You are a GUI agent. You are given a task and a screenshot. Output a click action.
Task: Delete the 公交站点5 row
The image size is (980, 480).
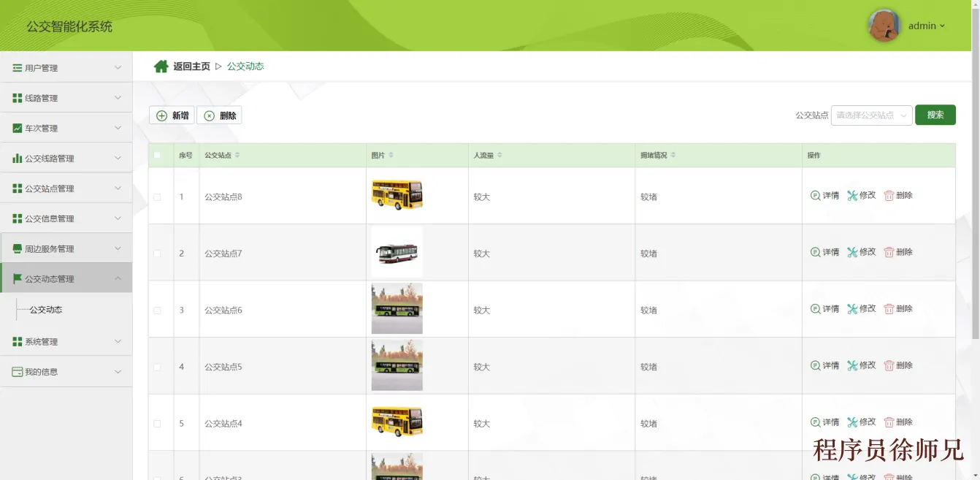[898, 365]
